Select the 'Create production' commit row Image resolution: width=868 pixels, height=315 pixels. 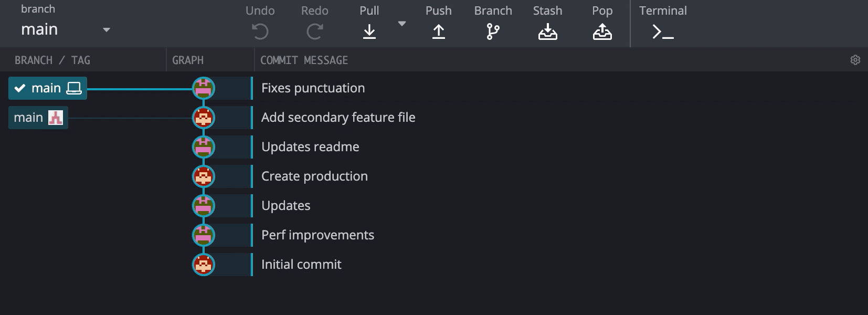[x=314, y=176]
